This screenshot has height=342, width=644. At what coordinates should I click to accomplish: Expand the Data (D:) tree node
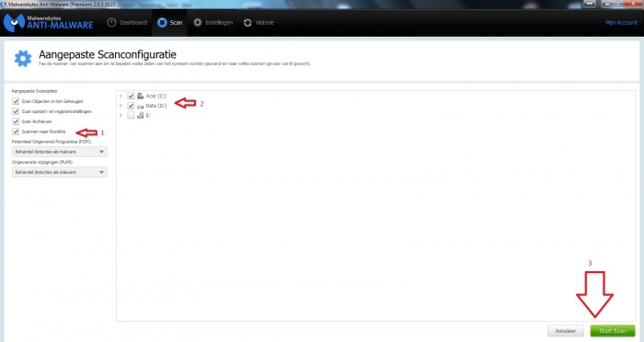[121, 106]
